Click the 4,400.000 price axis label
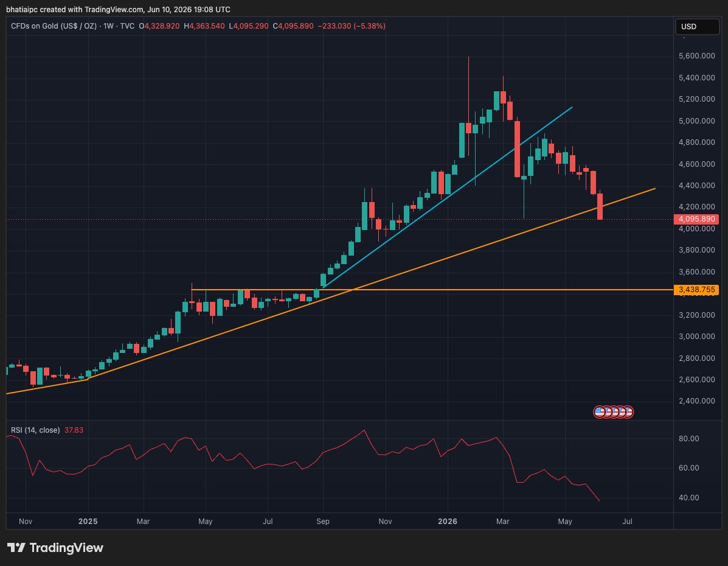 coord(696,186)
